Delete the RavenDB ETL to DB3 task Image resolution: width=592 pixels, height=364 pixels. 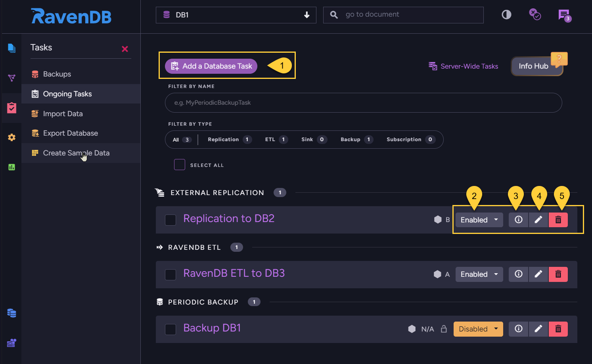pyautogui.click(x=558, y=274)
